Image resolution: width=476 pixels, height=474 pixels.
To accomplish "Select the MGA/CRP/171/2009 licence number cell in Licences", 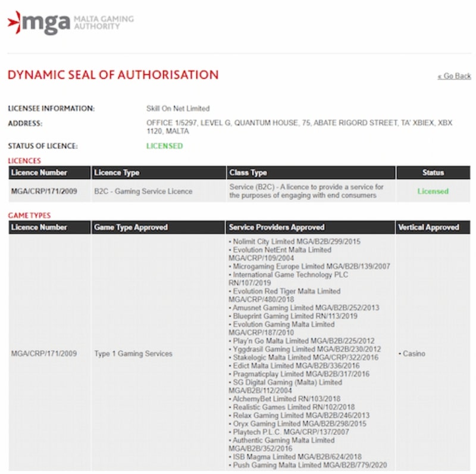I will 44,191.
